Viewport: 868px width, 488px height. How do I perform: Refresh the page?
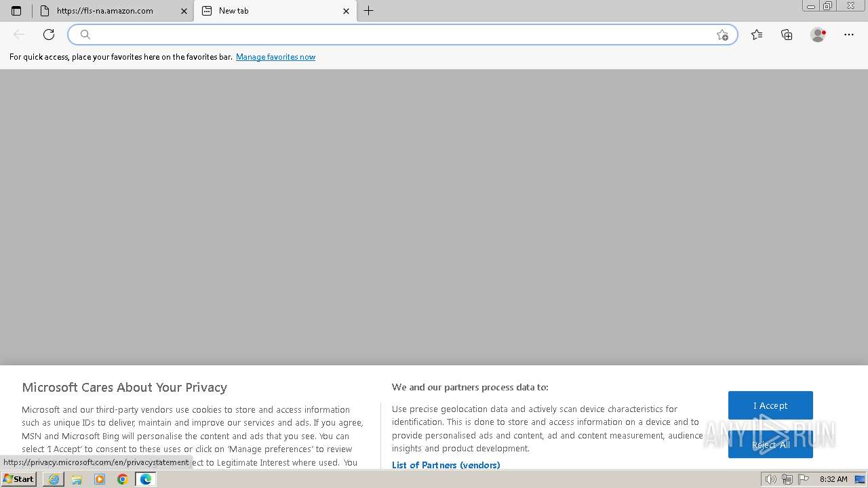point(49,35)
